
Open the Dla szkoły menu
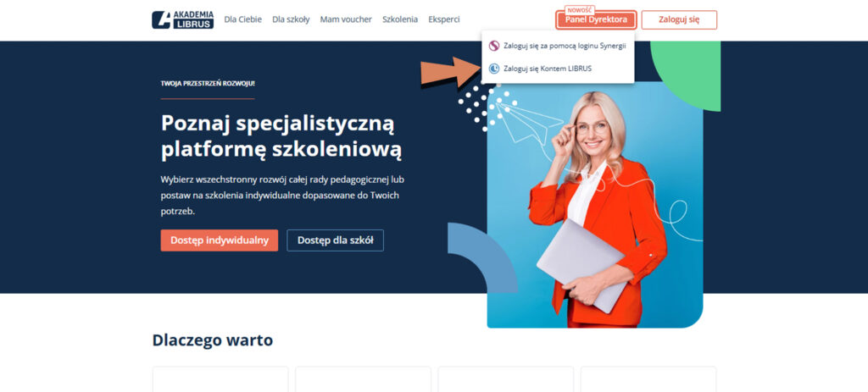(x=291, y=19)
